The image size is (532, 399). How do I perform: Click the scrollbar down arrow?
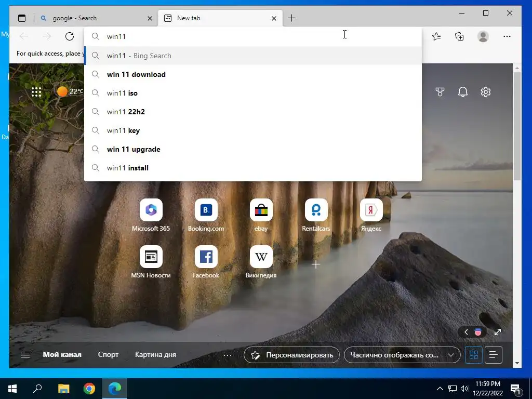[517, 363]
